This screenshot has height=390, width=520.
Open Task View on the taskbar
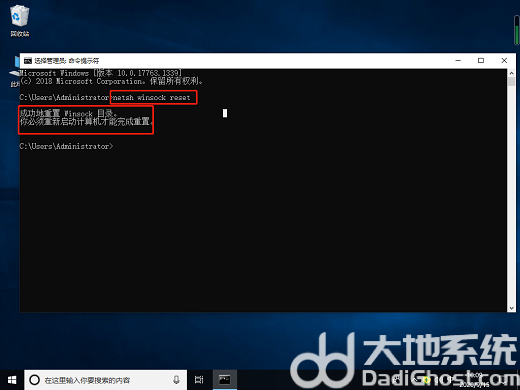[199, 380]
